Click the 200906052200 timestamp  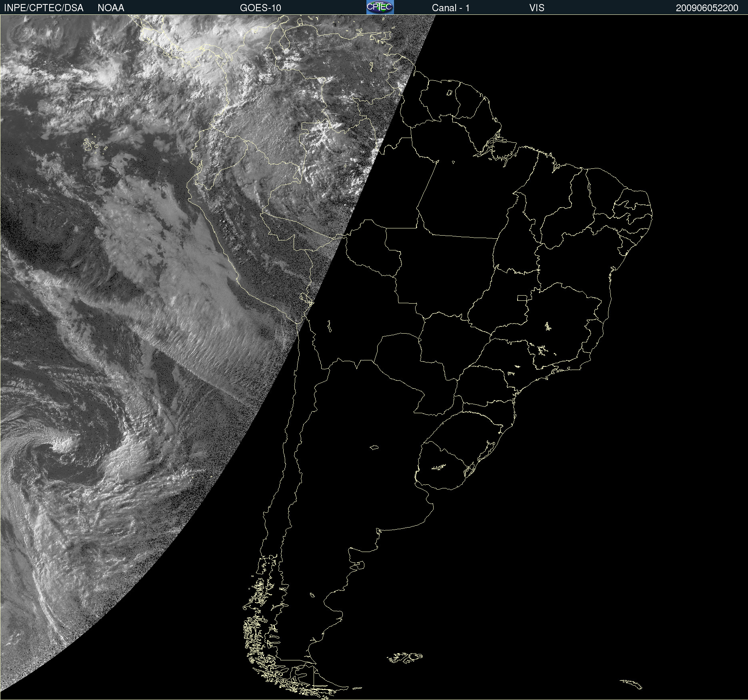pyautogui.click(x=707, y=8)
